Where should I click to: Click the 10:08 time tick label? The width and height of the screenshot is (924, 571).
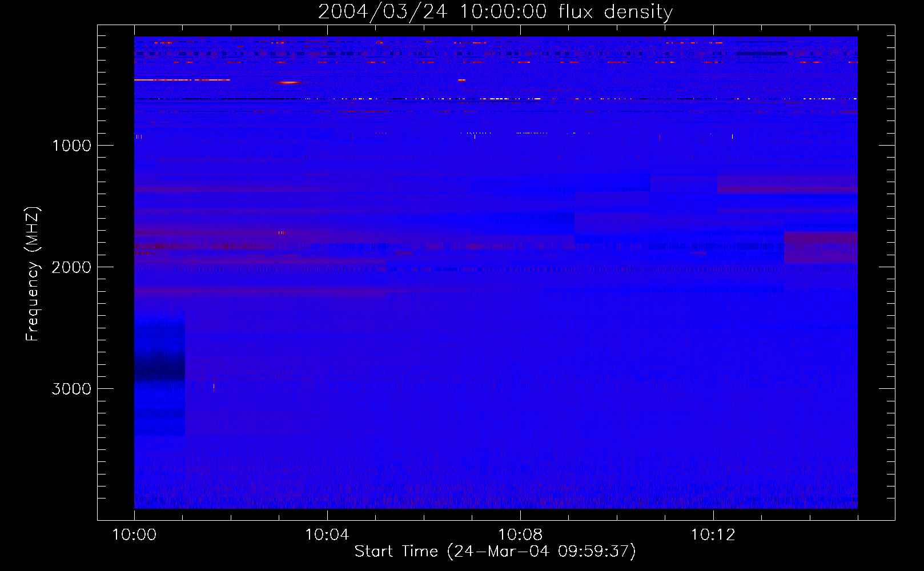520,535
